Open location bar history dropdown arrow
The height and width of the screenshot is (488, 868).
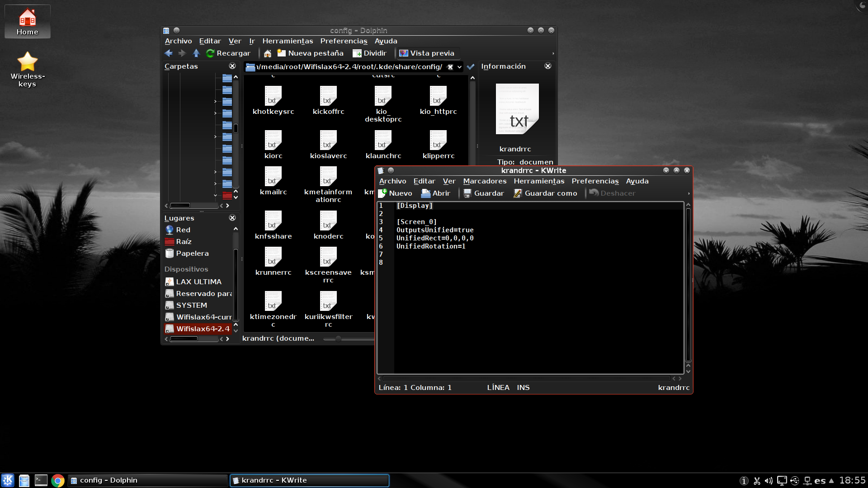point(459,67)
